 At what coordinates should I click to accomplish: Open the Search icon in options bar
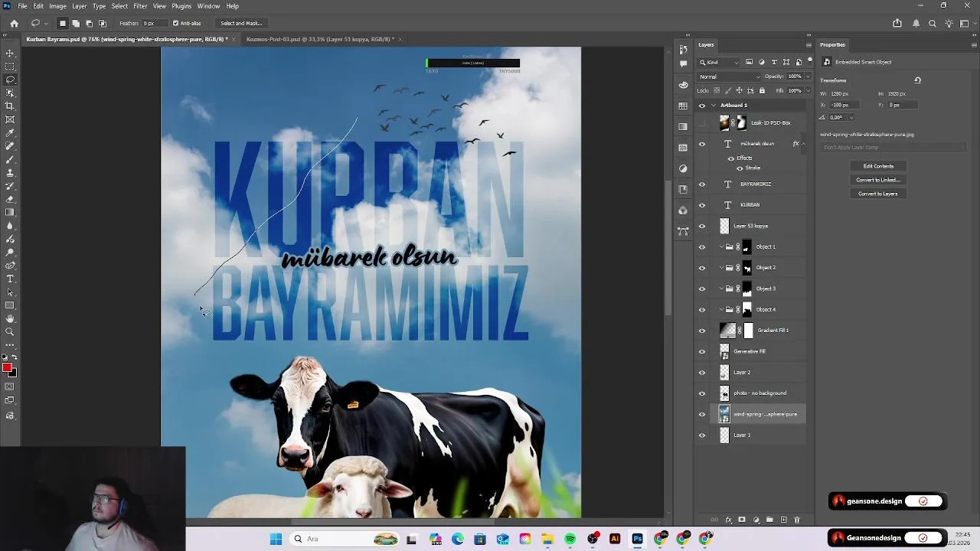click(x=933, y=23)
